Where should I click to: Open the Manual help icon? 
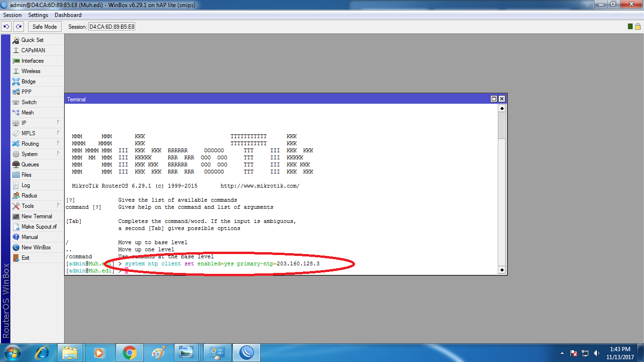[16, 237]
